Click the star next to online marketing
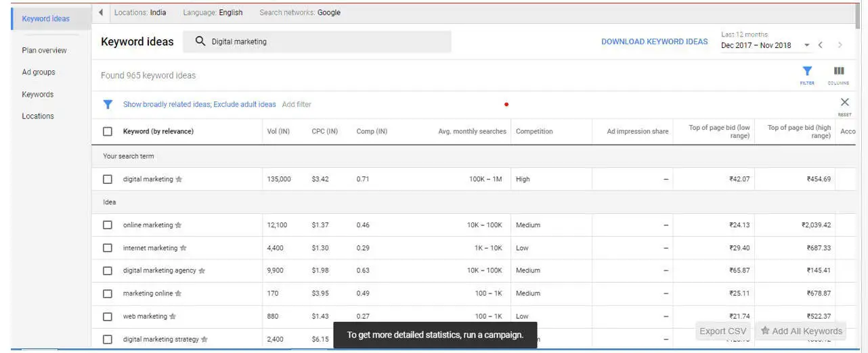The image size is (868, 353). (178, 225)
